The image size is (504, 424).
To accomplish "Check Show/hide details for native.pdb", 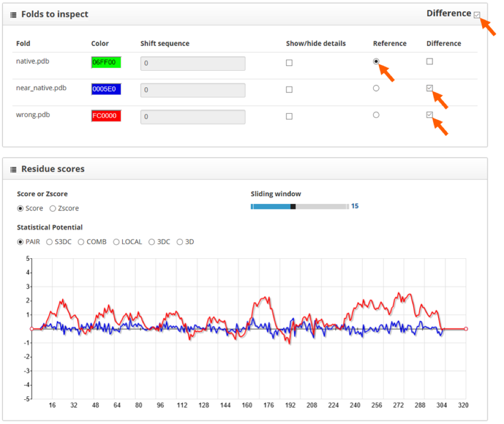I will (x=289, y=63).
